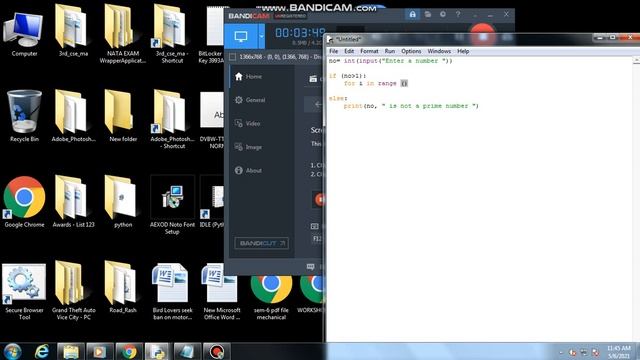The height and width of the screenshot is (360, 640).
Task: Select New Microsoft Office Word document
Action: (x=222, y=291)
